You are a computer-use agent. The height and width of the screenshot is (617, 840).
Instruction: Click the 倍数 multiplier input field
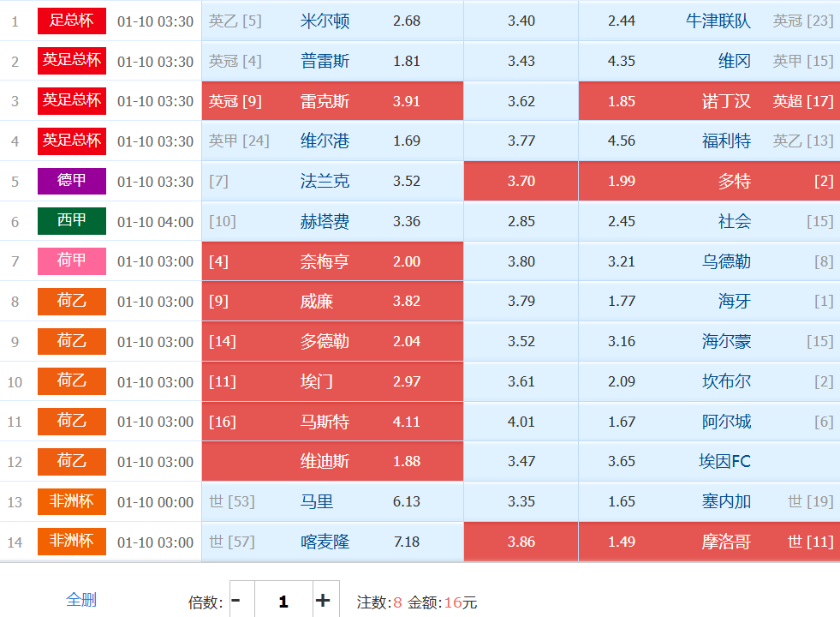point(283,601)
